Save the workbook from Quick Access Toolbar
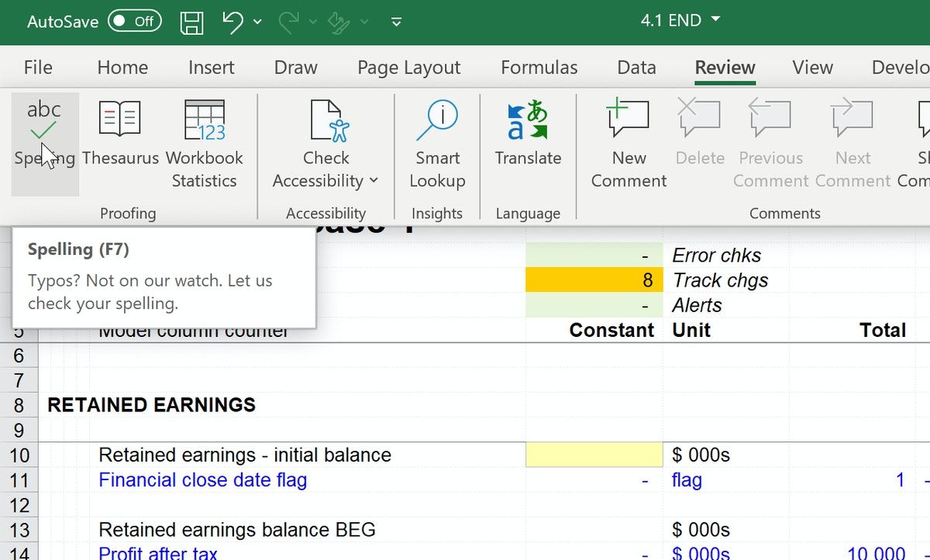 [191, 22]
